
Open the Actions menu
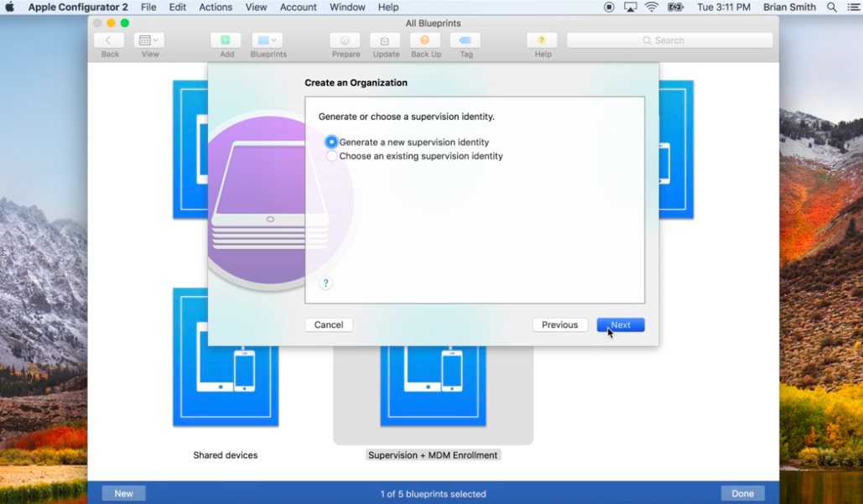(216, 8)
